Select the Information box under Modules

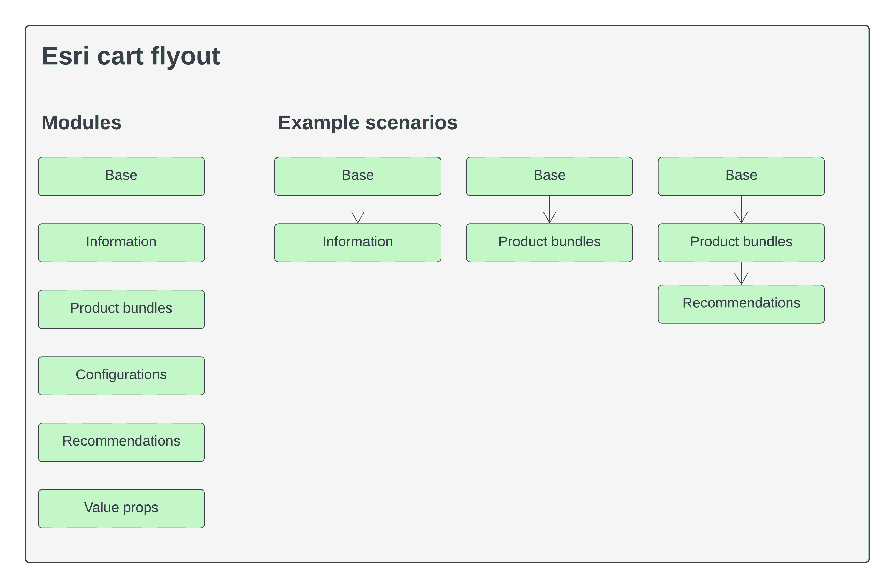(121, 243)
